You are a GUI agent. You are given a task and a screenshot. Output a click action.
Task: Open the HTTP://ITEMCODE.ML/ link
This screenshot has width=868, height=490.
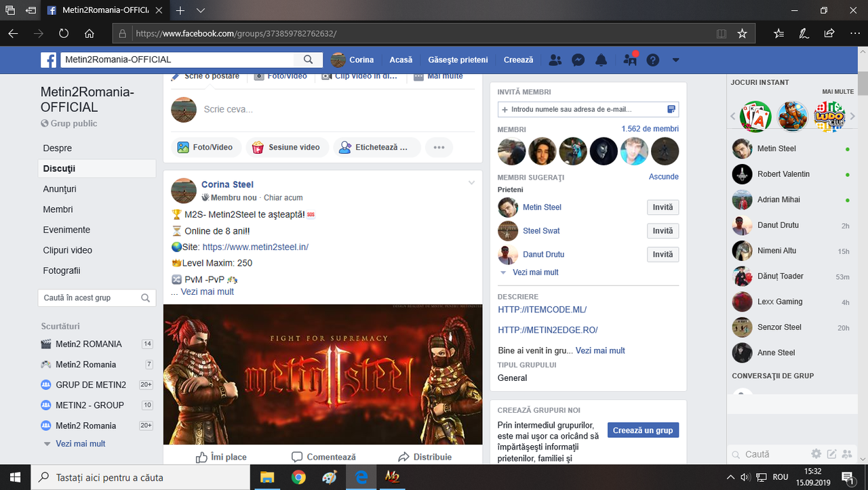(542, 310)
